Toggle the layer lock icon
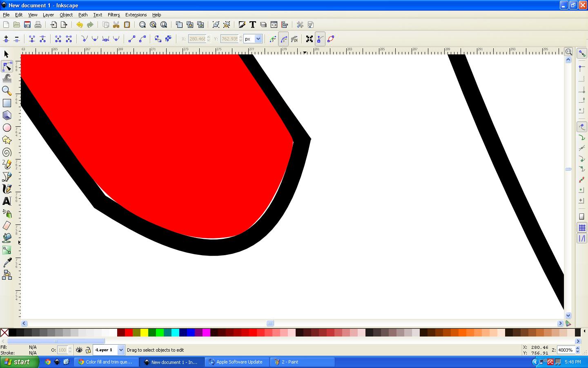Image resolution: width=588 pixels, height=368 pixels. pyautogui.click(x=88, y=350)
